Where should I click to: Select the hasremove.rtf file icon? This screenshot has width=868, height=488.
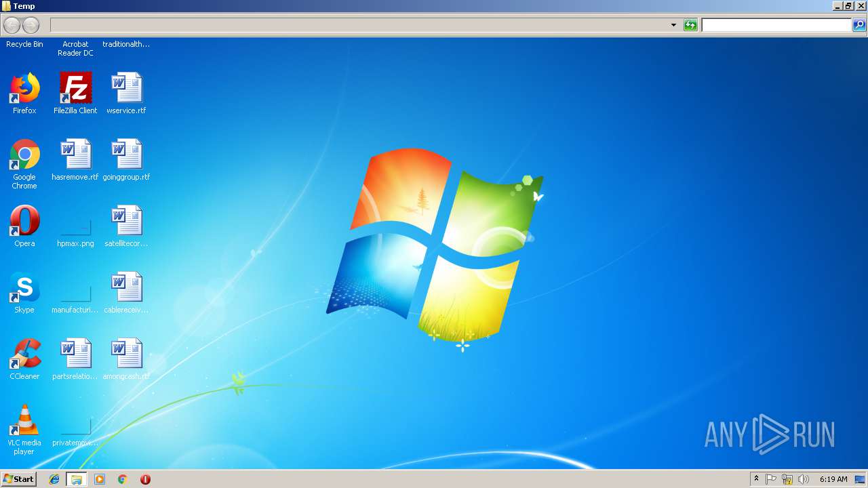(x=75, y=155)
